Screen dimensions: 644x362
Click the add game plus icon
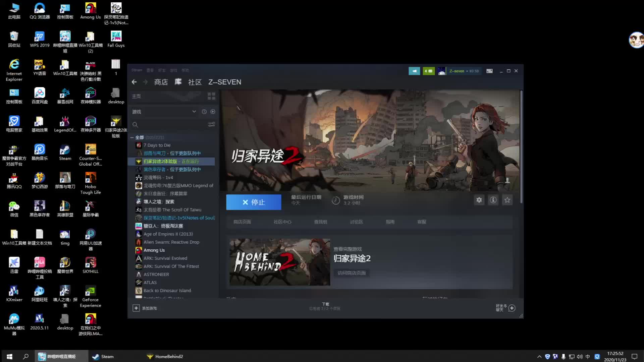click(x=136, y=308)
